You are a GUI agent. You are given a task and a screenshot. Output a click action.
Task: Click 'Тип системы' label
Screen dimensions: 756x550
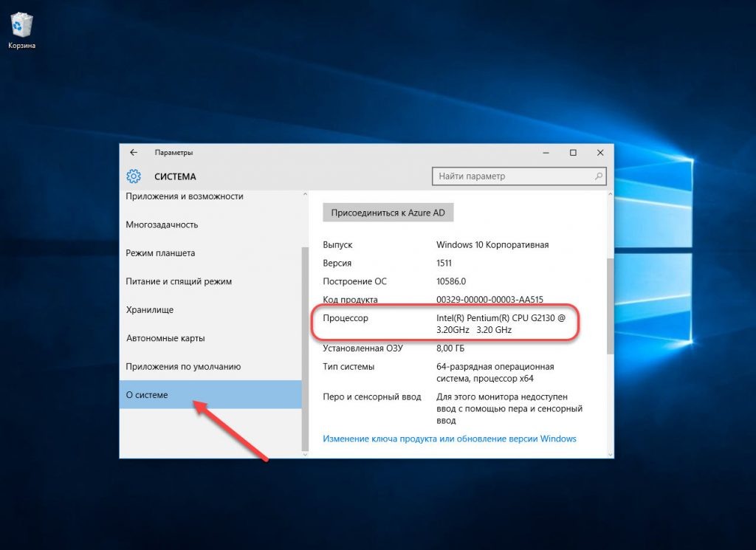pyautogui.click(x=348, y=367)
